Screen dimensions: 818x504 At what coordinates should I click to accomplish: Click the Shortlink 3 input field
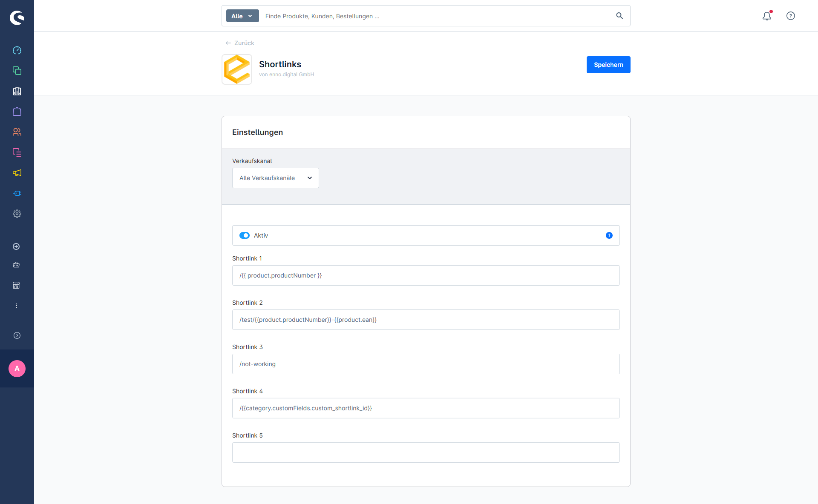426,364
